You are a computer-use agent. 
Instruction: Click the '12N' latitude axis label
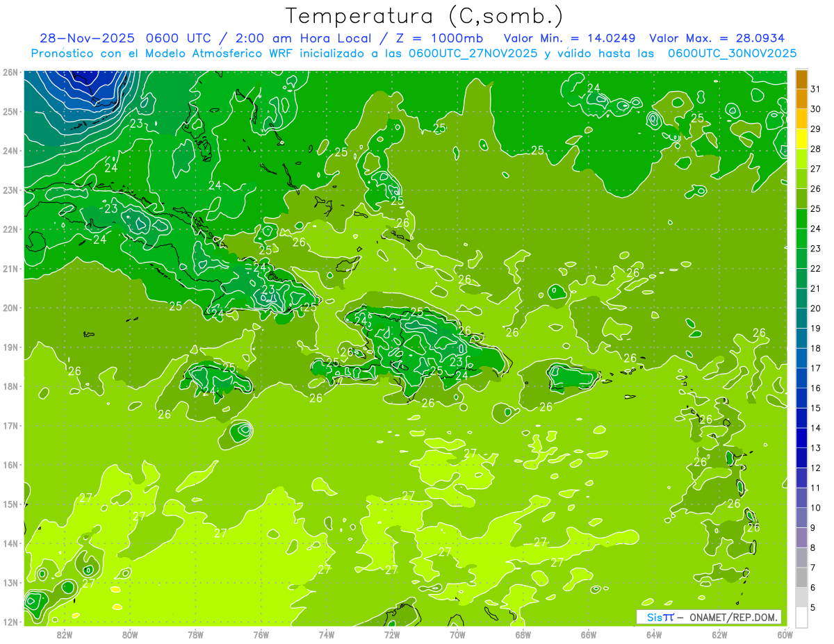pyautogui.click(x=10, y=622)
